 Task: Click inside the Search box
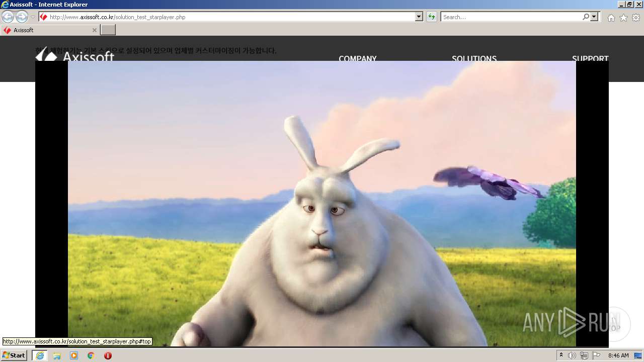pos(511,17)
